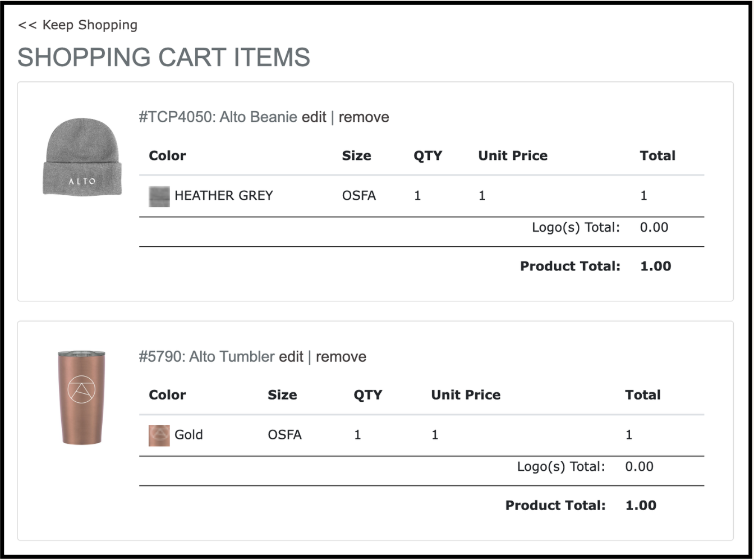This screenshot has height=560, width=754.
Task: Click the tumbler's Logo(s) Total value
Action: coord(639,467)
